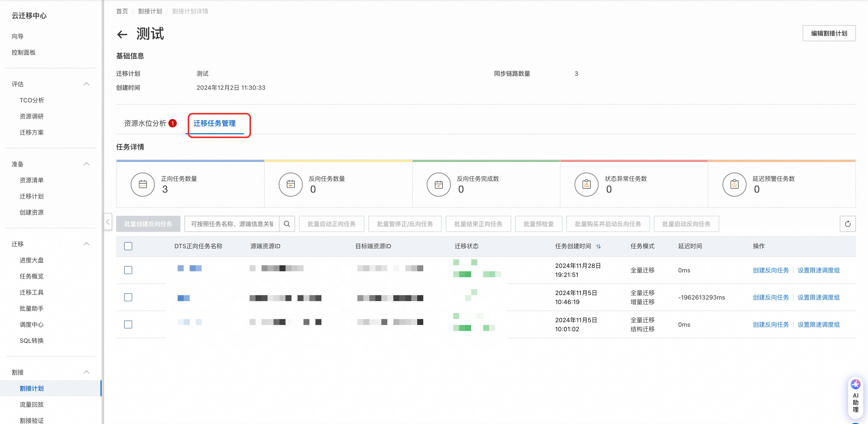868x424 pixels.
Task: Collapse the 迁移 sidebar section
Action: click(86, 244)
